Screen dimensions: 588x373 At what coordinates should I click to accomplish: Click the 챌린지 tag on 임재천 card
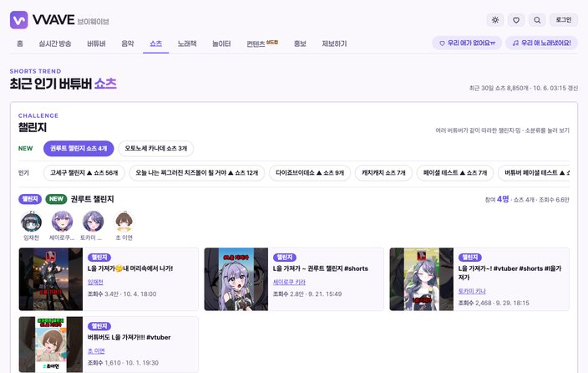pos(99,258)
